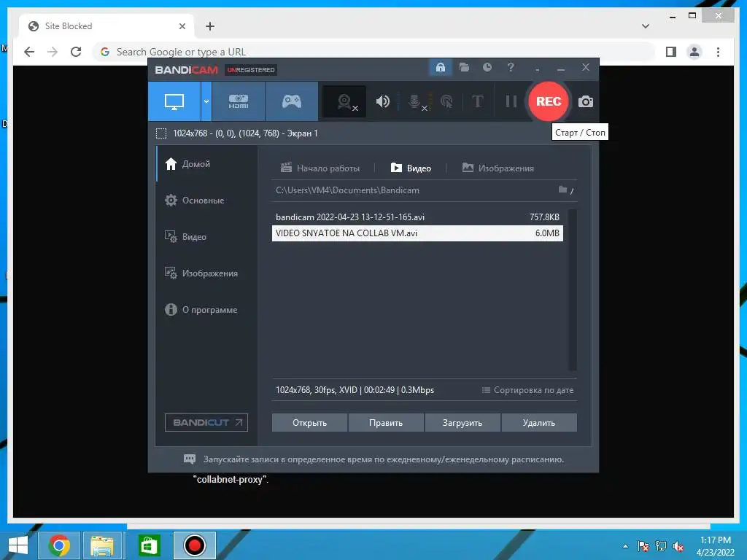
Task: Select VIDEO SNYATOE NA COLLAB VM.avi file
Action: [417, 233]
